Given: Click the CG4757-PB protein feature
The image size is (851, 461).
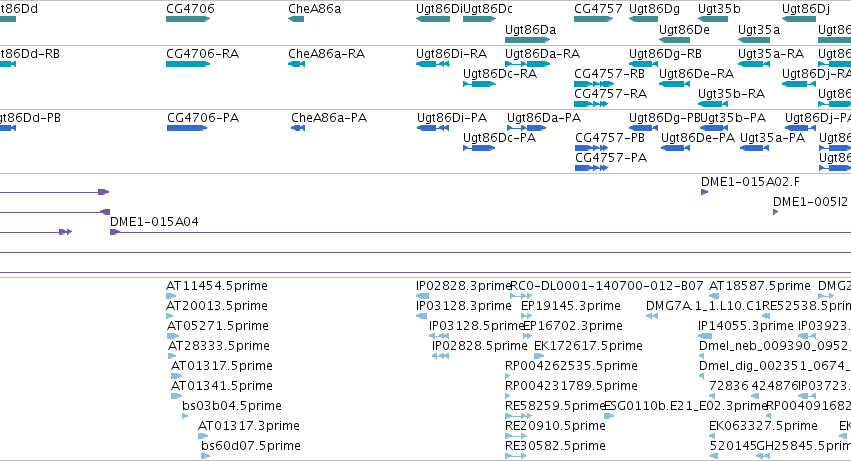Looking at the screenshot, I should [x=592, y=148].
